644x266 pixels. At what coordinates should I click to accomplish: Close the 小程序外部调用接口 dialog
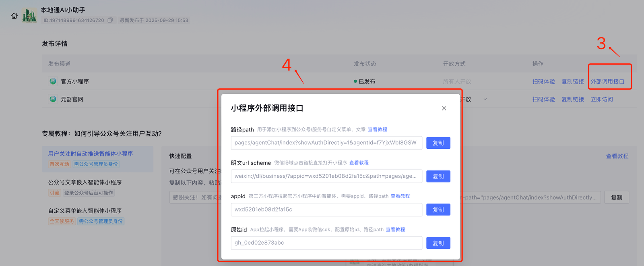(444, 108)
